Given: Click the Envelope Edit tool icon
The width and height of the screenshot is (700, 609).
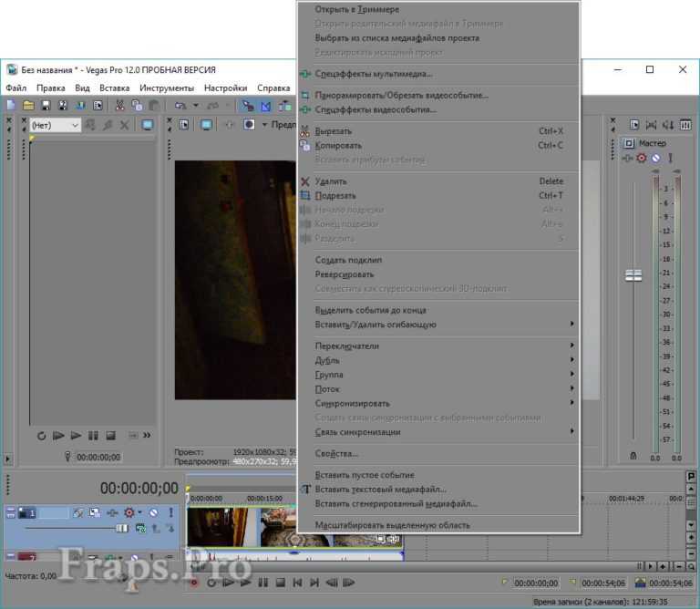Looking at the screenshot, I should coord(266,106).
